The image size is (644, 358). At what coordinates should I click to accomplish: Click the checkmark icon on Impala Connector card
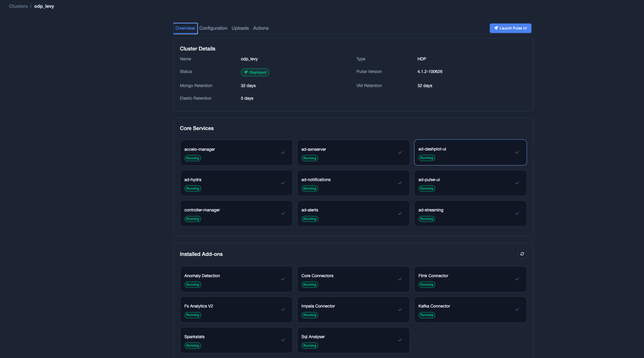pyautogui.click(x=400, y=310)
